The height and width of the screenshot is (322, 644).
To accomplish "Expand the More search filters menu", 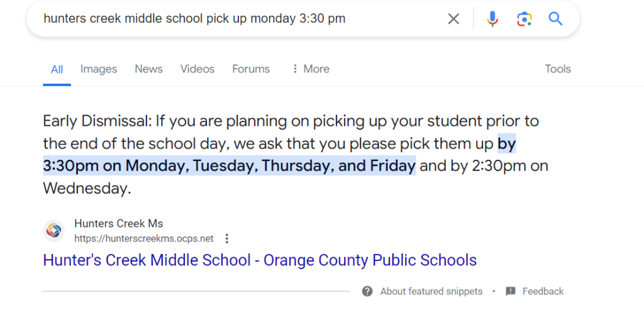I will pyautogui.click(x=310, y=69).
